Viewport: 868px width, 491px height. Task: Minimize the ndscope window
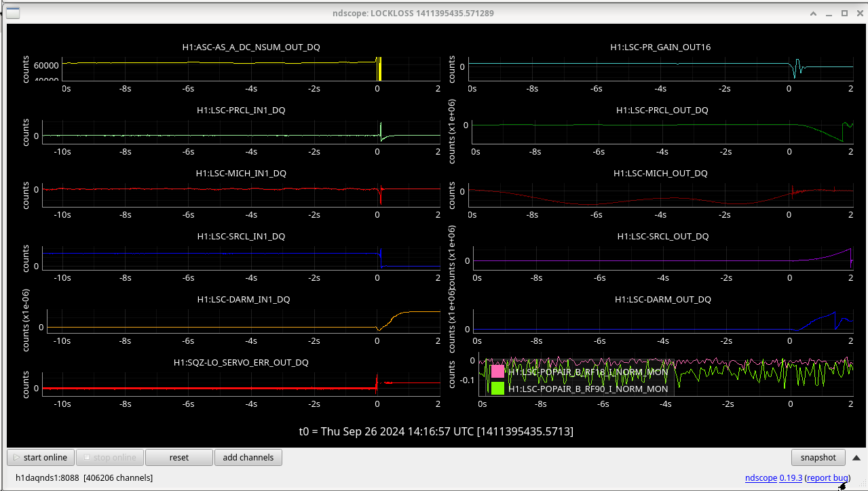(829, 13)
